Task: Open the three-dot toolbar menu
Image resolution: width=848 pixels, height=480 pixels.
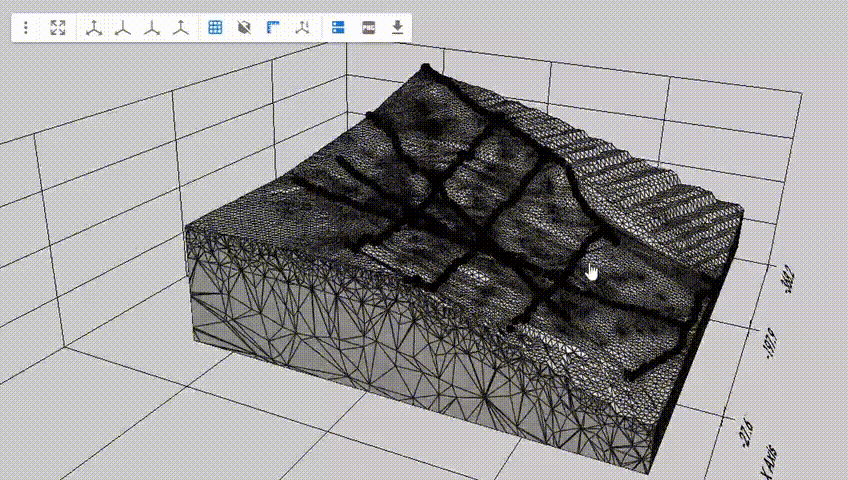Action: (x=26, y=28)
